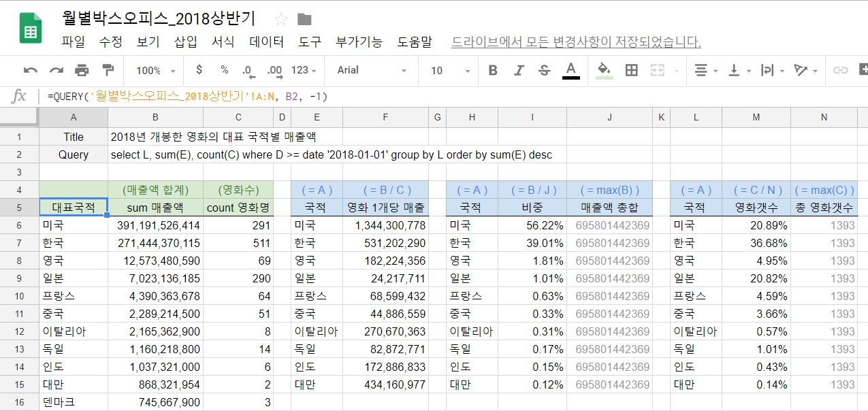Open the borders tool
The width and height of the screenshot is (868, 411).
(631, 70)
